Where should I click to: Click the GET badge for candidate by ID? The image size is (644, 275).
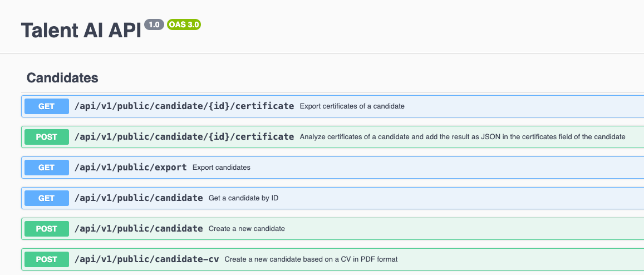coord(46,198)
